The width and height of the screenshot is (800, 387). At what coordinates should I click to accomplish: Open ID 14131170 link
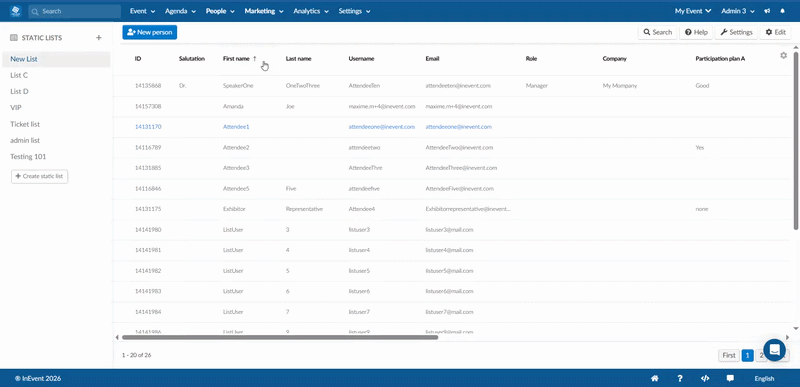[148, 126]
